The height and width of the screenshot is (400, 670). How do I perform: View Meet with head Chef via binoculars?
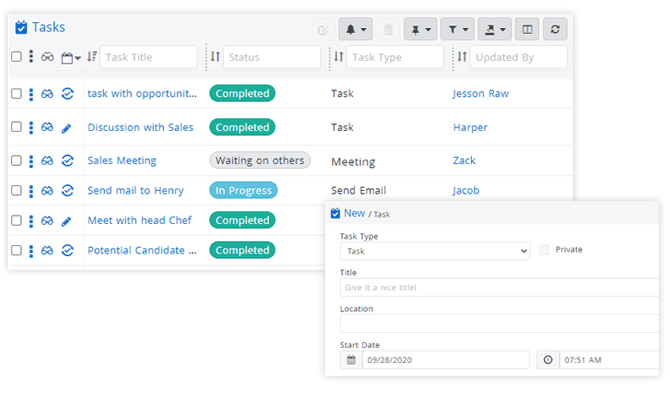click(x=47, y=221)
